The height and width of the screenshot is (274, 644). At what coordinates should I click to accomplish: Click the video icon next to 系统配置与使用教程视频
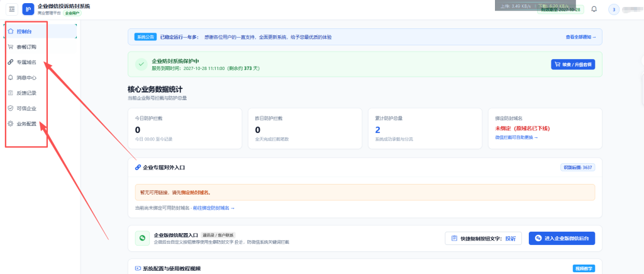(x=138, y=269)
